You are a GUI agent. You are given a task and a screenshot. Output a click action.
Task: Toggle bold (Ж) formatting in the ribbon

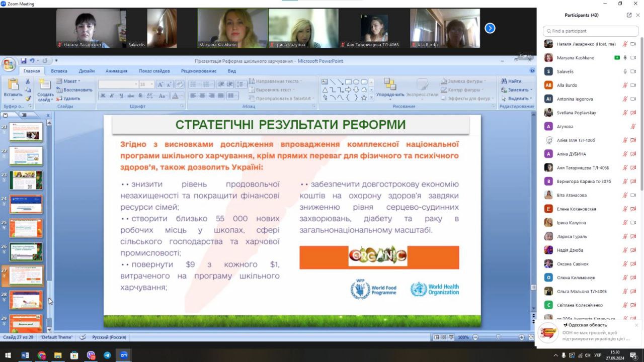pyautogui.click(x=103, y=96)
